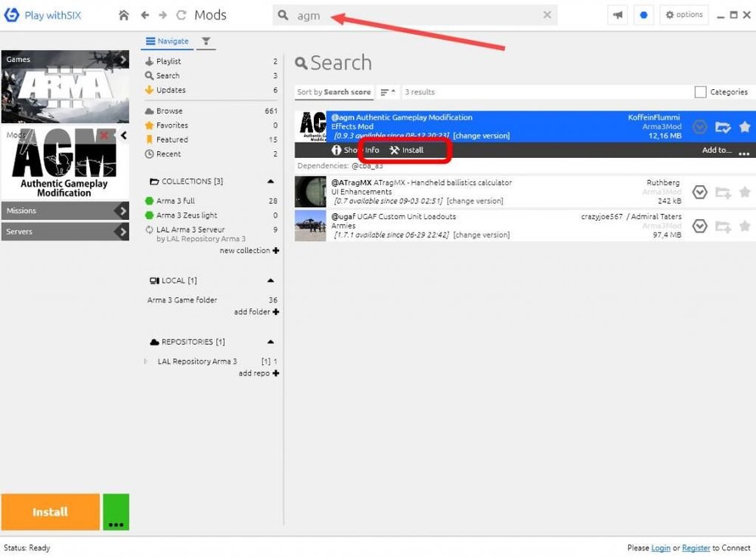This screenshot has width=756, height=557.
Task: Follow the Register link
Action: coord(696,548)
